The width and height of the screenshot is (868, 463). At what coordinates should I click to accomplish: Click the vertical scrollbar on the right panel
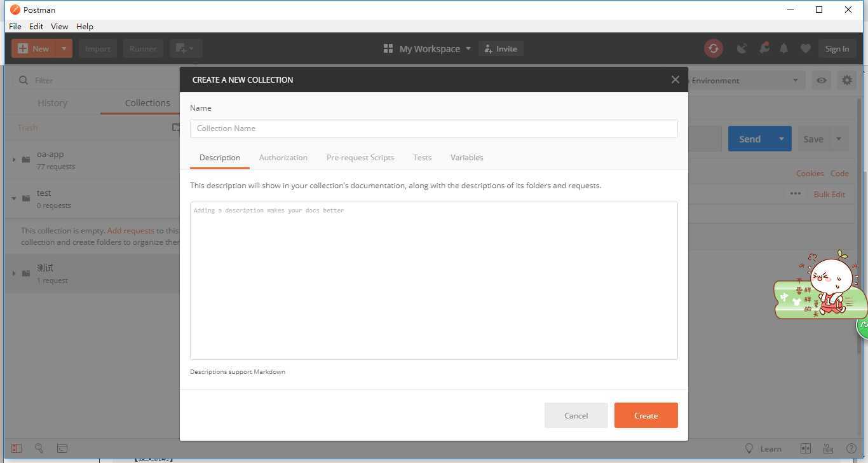point(860,226)
